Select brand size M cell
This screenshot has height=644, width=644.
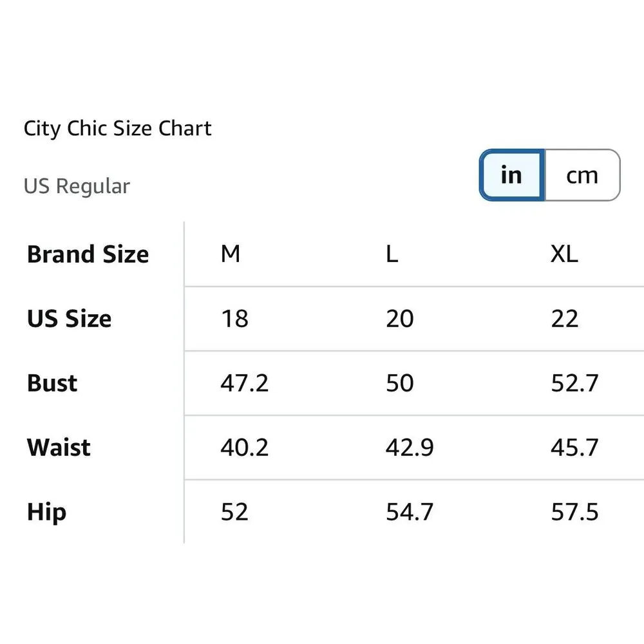[x=231, y=254]
